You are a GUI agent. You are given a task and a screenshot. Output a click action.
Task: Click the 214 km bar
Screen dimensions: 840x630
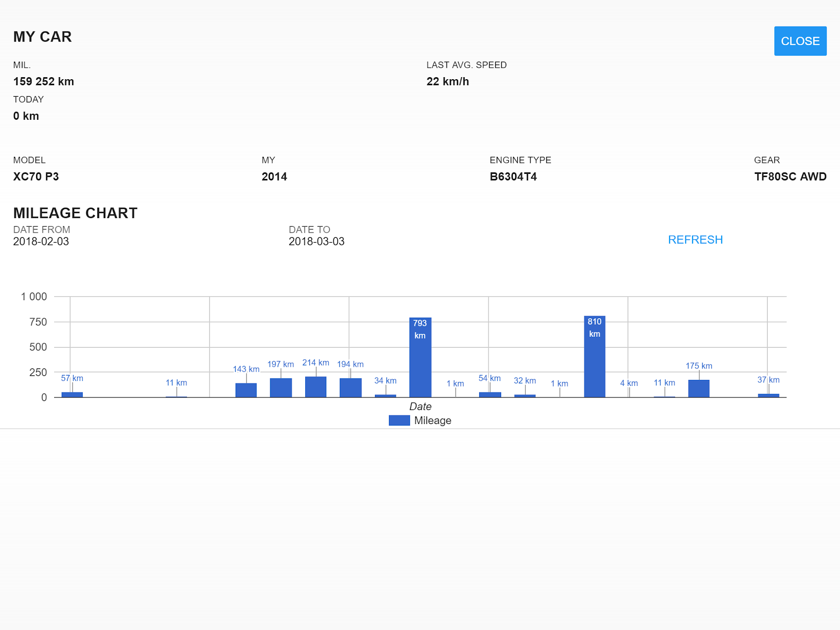pos(316,387)
